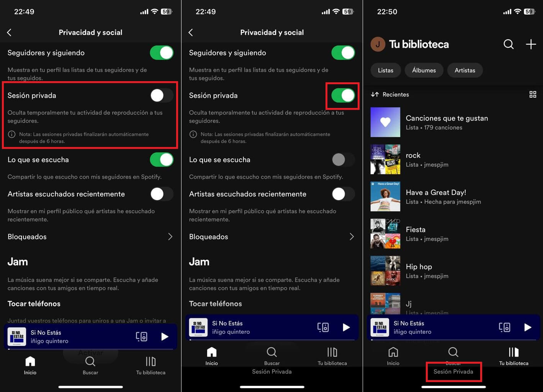Open the Hip hop playlist
Viewport: 543px width, 392px height.
[x=453, y=271]
